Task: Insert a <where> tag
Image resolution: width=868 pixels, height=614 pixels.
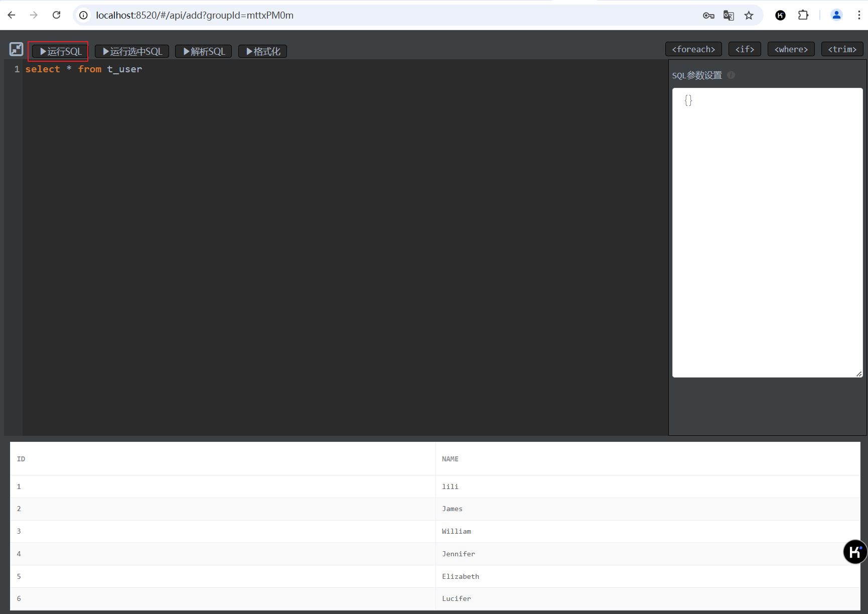Action: pyautogui.click(x=791, y=49)
